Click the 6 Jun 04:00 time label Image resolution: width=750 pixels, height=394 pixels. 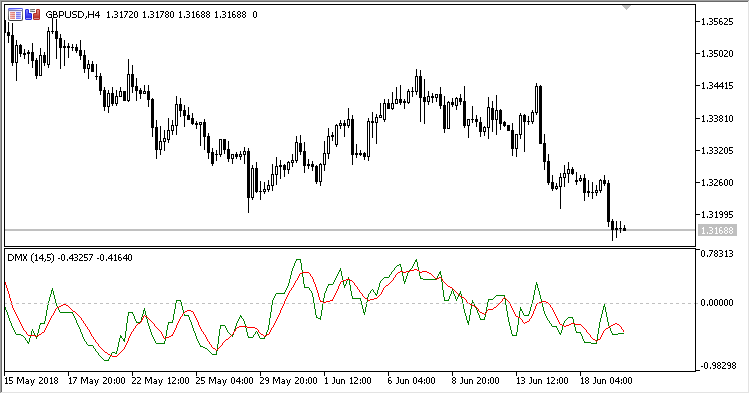point(411,381)
